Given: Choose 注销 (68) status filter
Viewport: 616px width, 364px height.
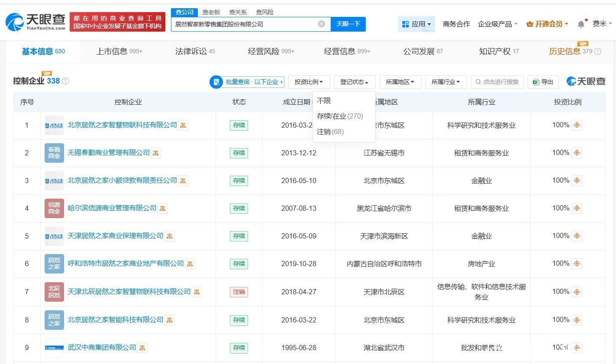Looking at the screenshot, I should (x=330, y=132).
